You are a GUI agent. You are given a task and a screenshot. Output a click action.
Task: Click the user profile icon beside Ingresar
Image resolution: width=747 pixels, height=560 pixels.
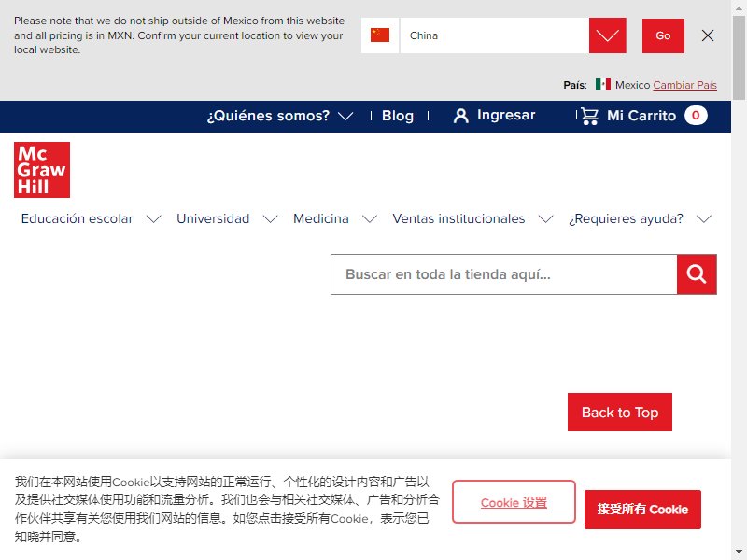460,116
